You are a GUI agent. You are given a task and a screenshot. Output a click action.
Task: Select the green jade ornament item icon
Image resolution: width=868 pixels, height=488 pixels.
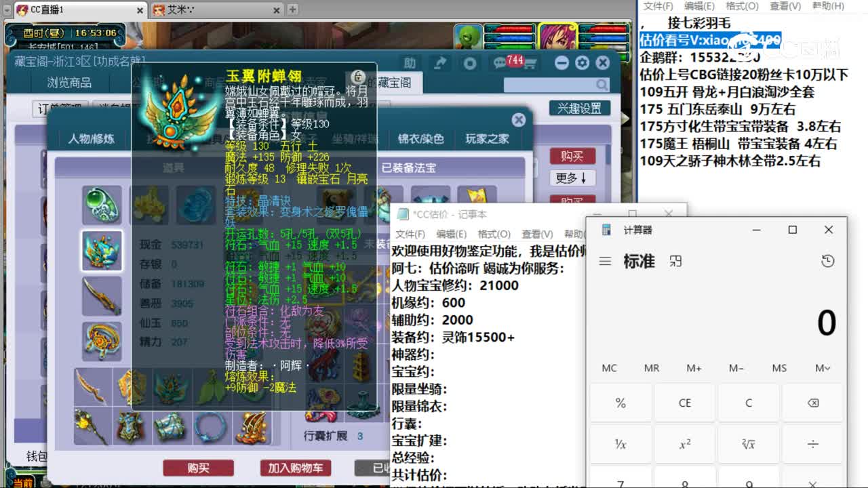pyautogui.click(x=102, y=203)
